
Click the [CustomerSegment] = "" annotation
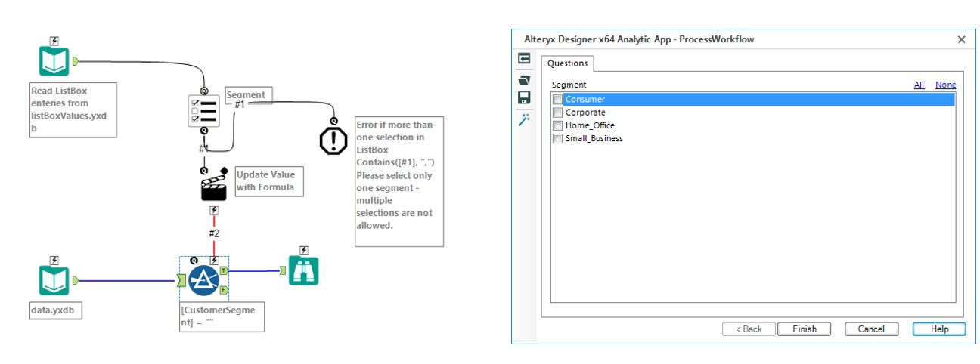tap(222, 316)
